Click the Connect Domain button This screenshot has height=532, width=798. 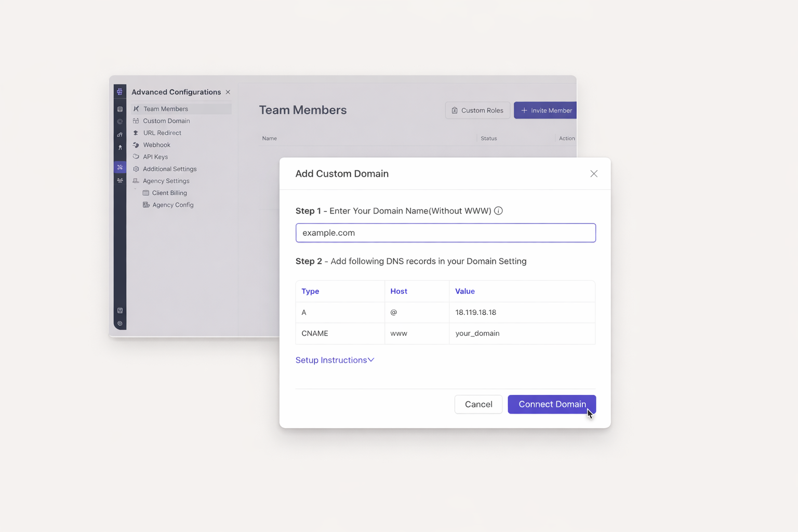coord(551,404)
